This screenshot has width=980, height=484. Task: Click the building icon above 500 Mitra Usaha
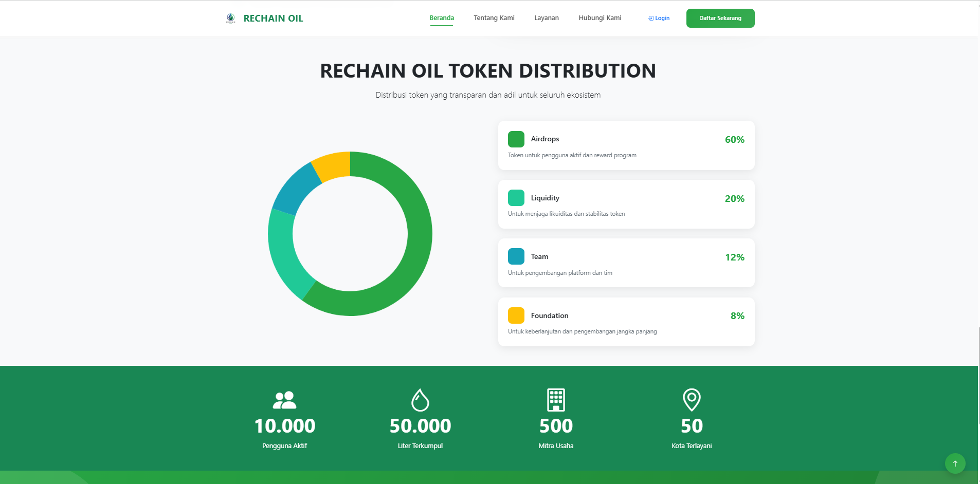(556, 401)
